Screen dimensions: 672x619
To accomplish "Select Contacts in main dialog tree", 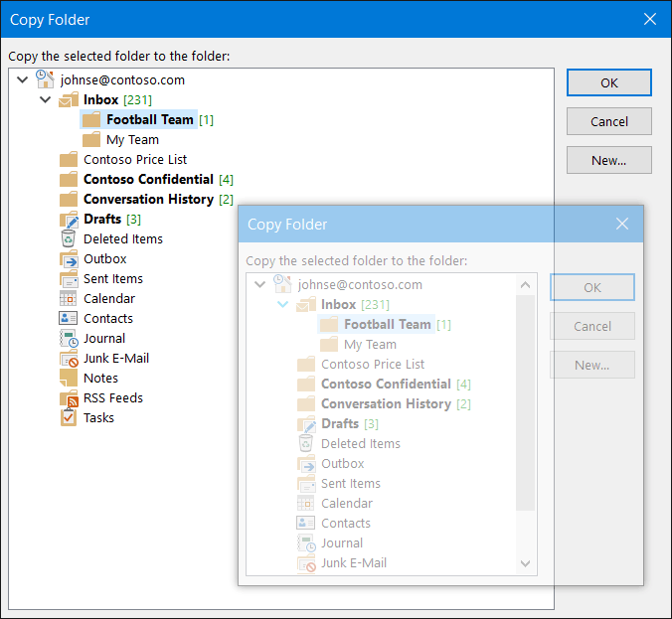I will [x=108, y=318].
